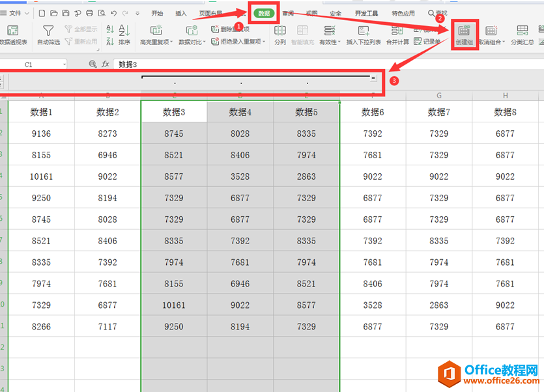
Task: Click the small descending Z-A sort icon
Action: coord(110,42)
